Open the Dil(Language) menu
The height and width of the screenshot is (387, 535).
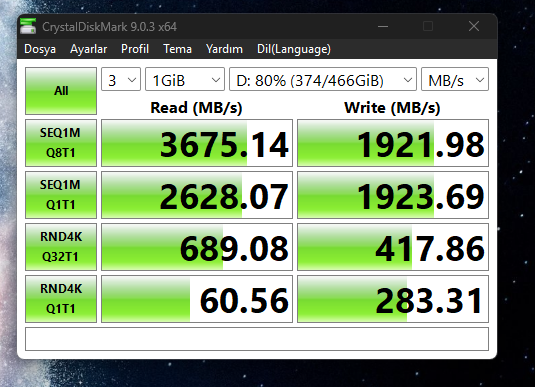(294, 49)
